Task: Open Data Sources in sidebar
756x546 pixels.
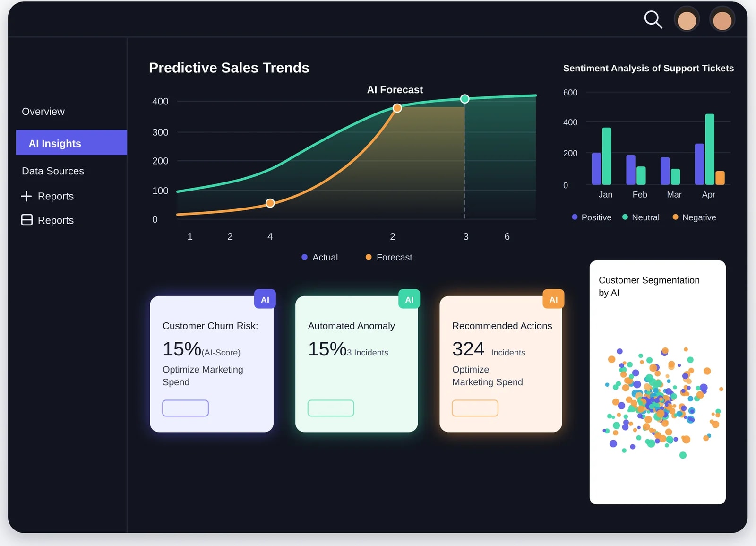Action: (53, 171)
